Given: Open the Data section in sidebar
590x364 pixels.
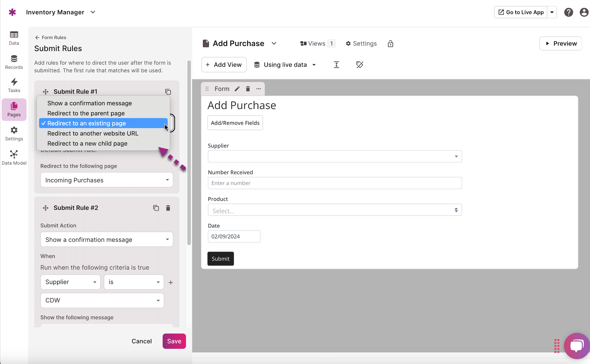Looking at the screenshot, I should click(x=14, y=38).
